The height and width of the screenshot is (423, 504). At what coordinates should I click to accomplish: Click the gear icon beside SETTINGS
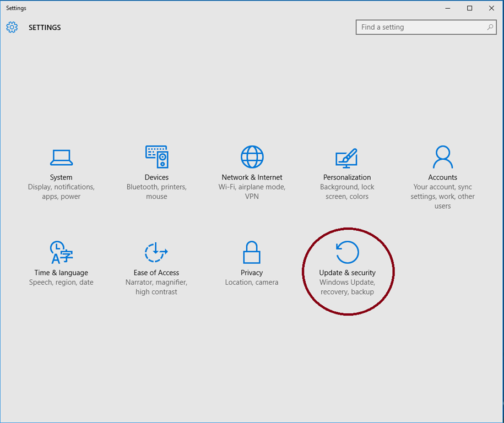(12, 27)
